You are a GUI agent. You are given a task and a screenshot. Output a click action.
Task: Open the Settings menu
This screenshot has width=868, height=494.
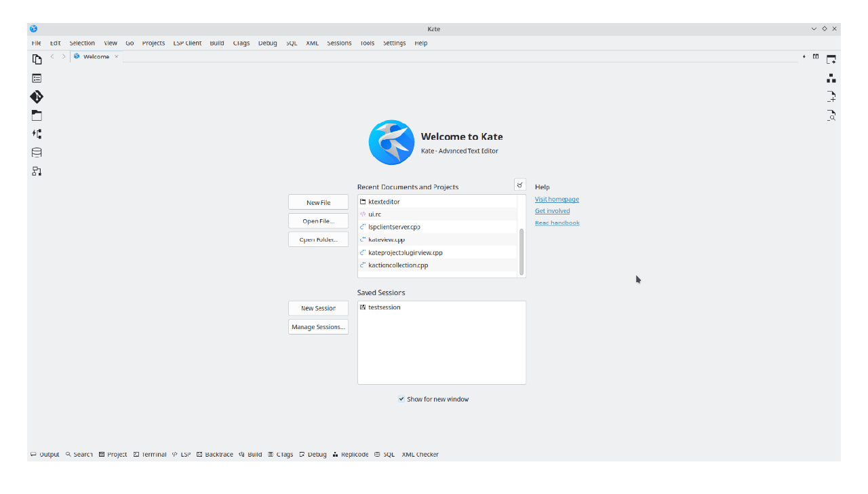click(x=394, y=43)
